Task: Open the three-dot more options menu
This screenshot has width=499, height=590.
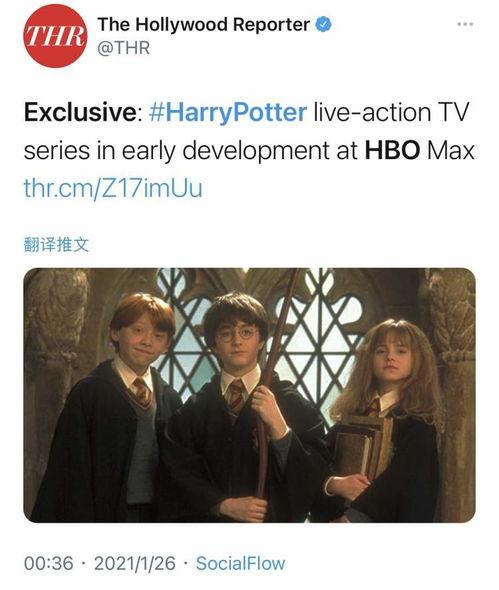Action: click(465, 24)
